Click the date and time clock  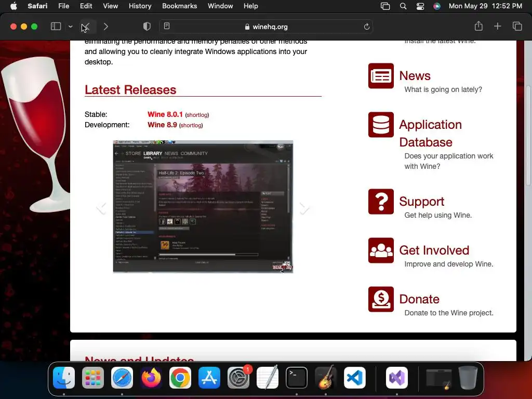[485, 6]
